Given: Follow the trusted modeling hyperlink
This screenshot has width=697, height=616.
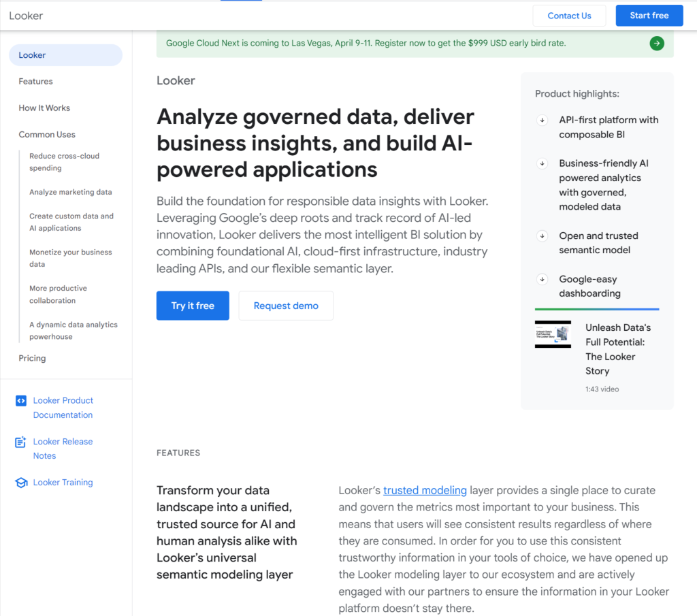Looking at the screenshot, I should (x=425, y=490).
